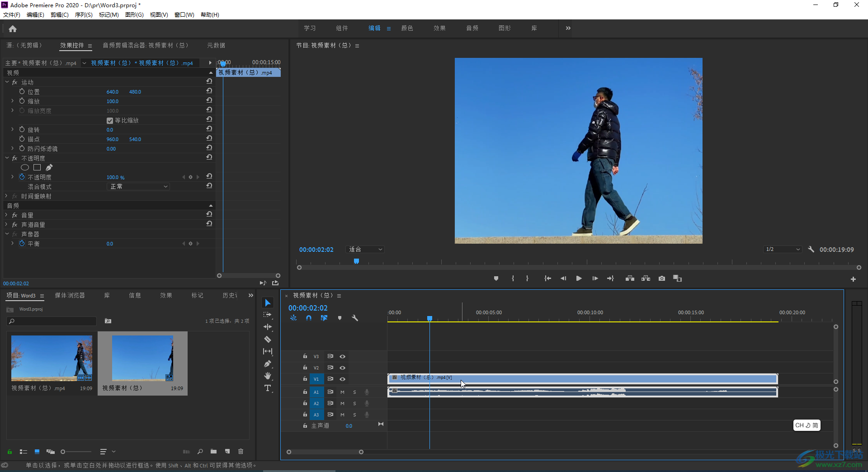Select the Selection tool arrow
Viewport: 868px width, 472px height.
pyautogui.click(x=268, y=302)
